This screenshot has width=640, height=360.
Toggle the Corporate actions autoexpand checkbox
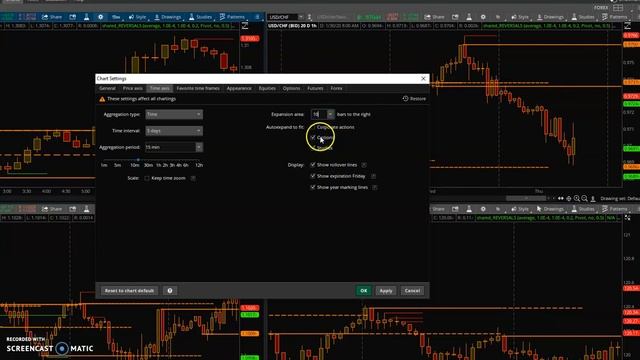coord(313,127)
